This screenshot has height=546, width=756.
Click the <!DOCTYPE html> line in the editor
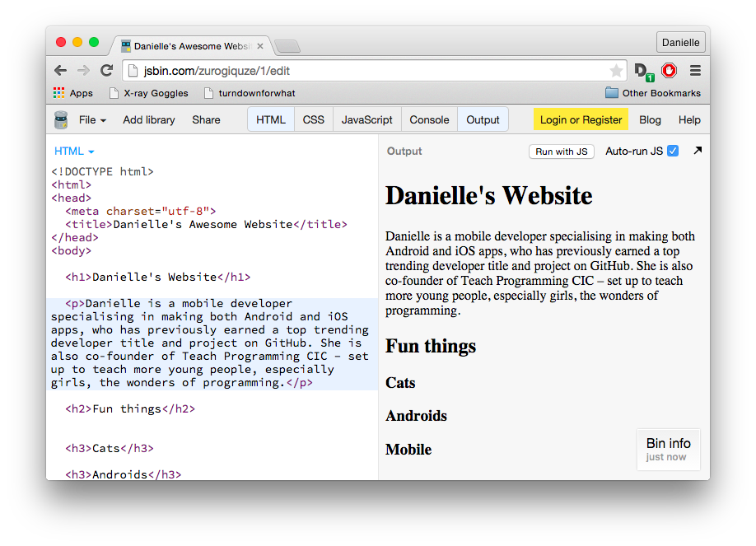[102, 172]
